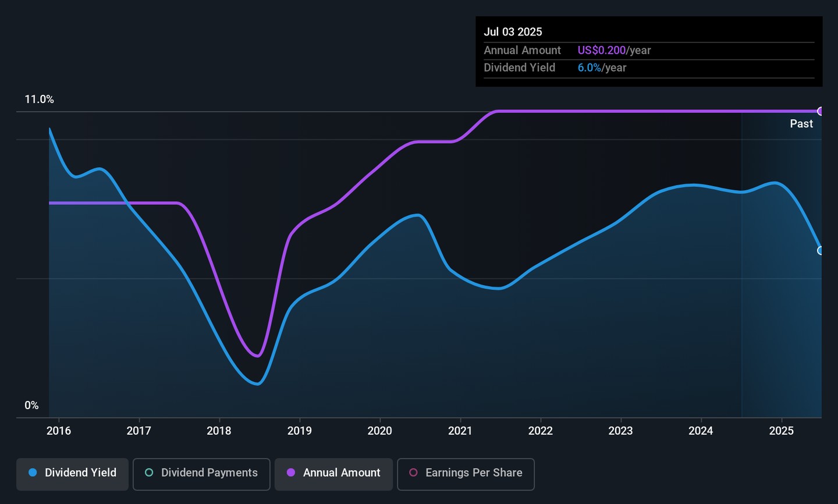Select the 2018 label on the x-axis
Image resolution: width=838 pixels, height=504 pixels.
pos(219,431)
